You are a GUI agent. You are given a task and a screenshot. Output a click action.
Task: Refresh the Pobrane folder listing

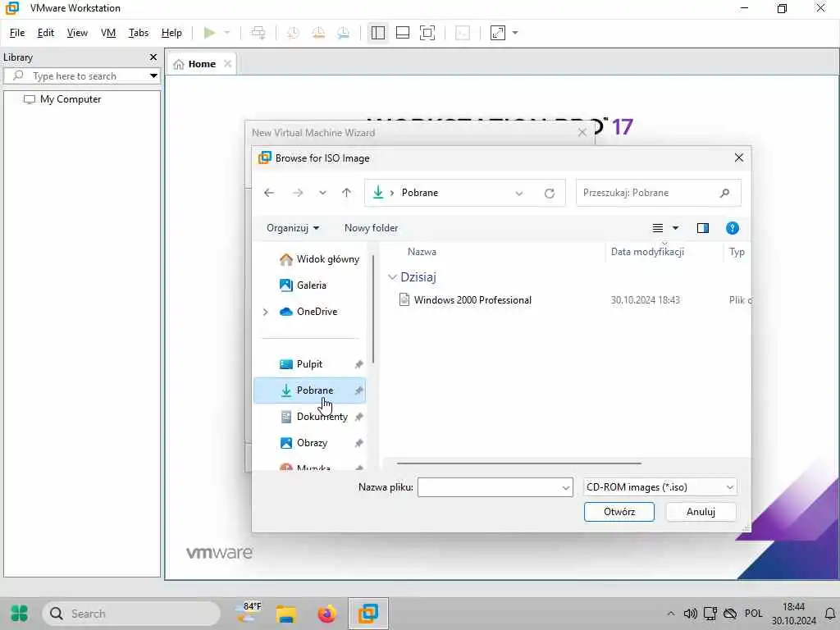[x=549, y=194]
